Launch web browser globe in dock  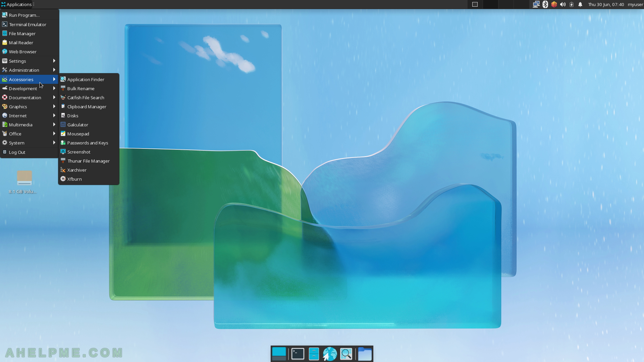pyautogui.click(x=330, y=354)
